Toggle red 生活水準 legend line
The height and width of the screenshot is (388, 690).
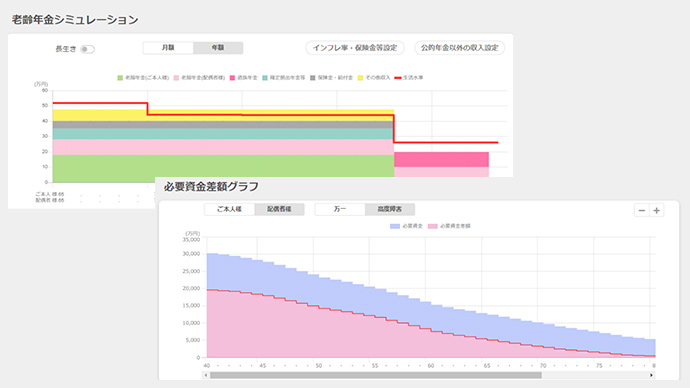[x=398, y=78]
